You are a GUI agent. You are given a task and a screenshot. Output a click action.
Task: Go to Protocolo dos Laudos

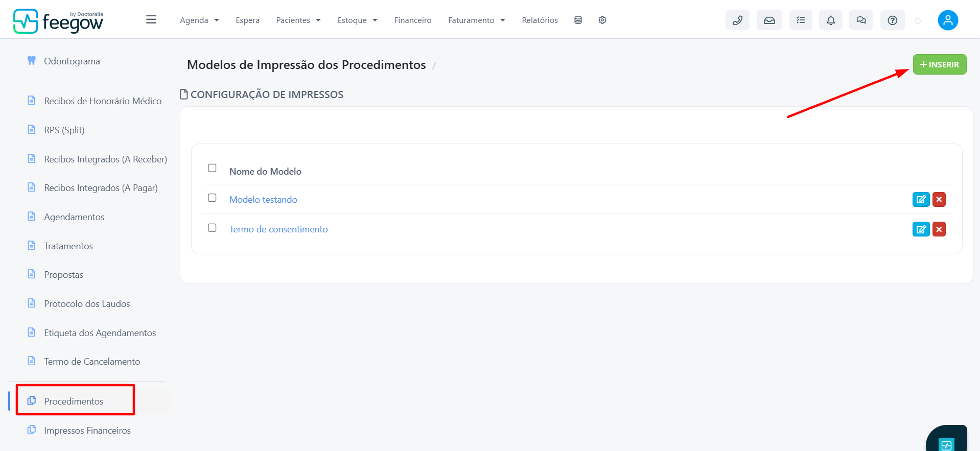[87, 304]
